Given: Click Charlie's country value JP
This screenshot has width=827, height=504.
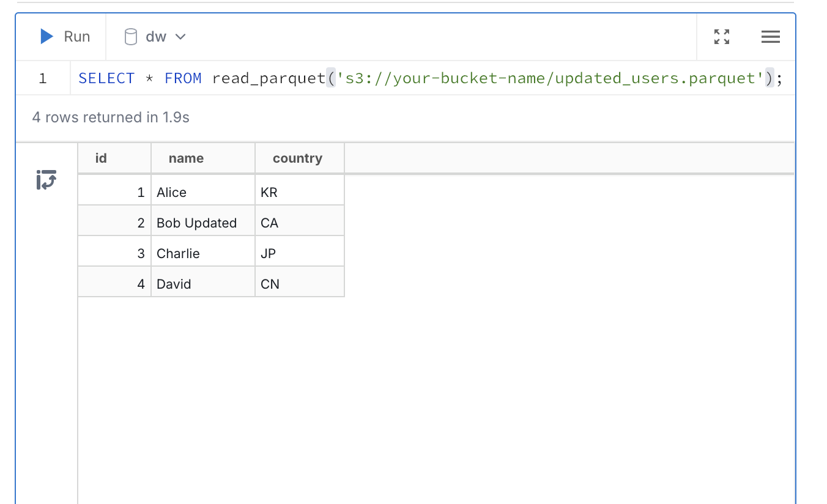Looking at the screenshot, I should pos(268,253).
